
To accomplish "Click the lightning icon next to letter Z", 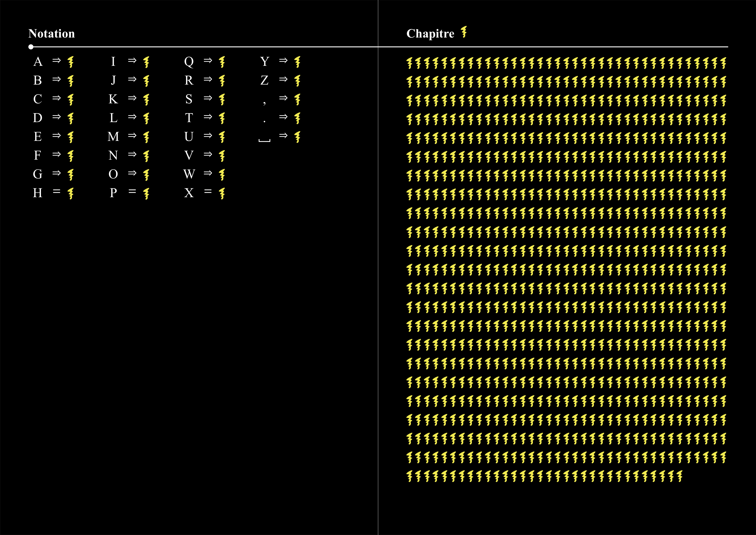I will coord(297,80).
